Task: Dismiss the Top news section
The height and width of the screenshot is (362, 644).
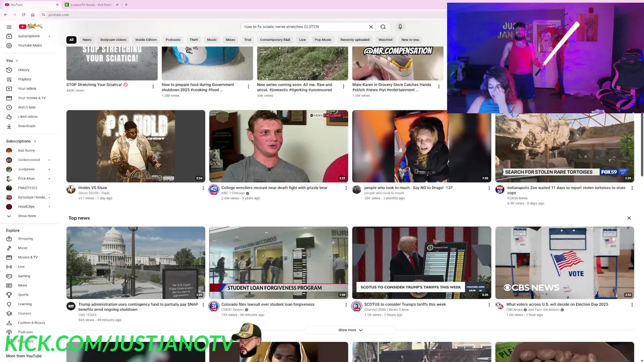Action: click(x=629, y=218)
